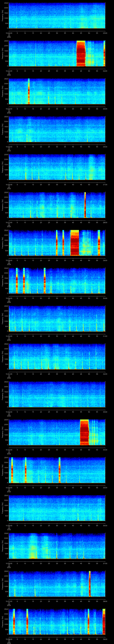114x644 pixels.
Task: Click the 45 second tick of the 19:35:00 spectrogram
Action: point(81,525)
